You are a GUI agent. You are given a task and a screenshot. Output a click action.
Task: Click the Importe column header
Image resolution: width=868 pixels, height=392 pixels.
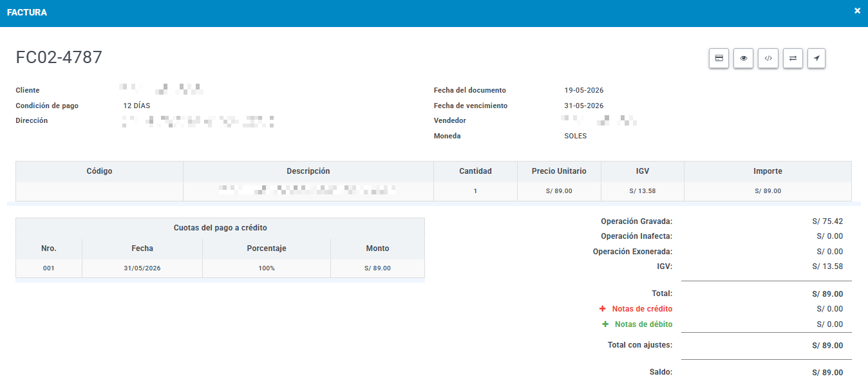point(768,171)
